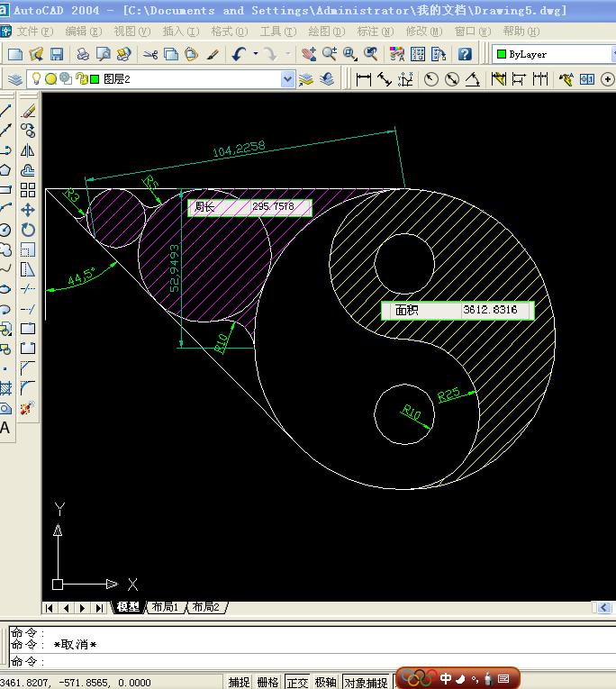The image size is (616, 689).
Task: Select the Multiline Text A tool
Action: pyautogui.click(x=5, y=428)
